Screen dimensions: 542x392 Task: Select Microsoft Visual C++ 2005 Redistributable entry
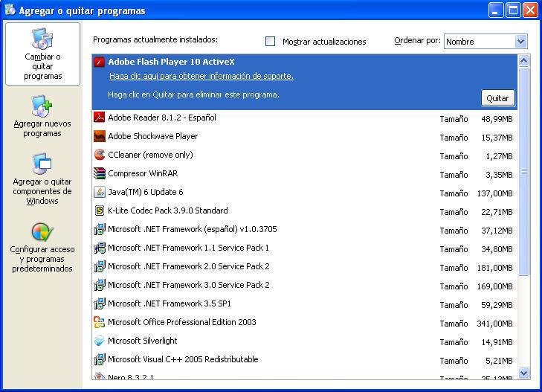click(183, 359)
